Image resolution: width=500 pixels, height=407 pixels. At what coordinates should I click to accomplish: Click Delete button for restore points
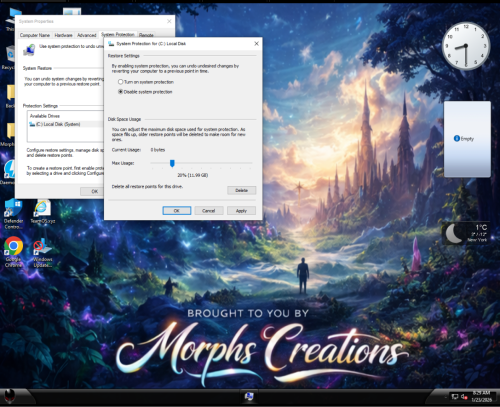(x=242, y=190)
